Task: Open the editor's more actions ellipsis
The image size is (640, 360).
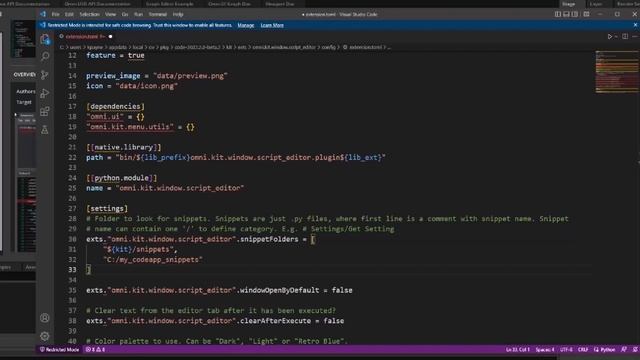Action: pos(635,36)
